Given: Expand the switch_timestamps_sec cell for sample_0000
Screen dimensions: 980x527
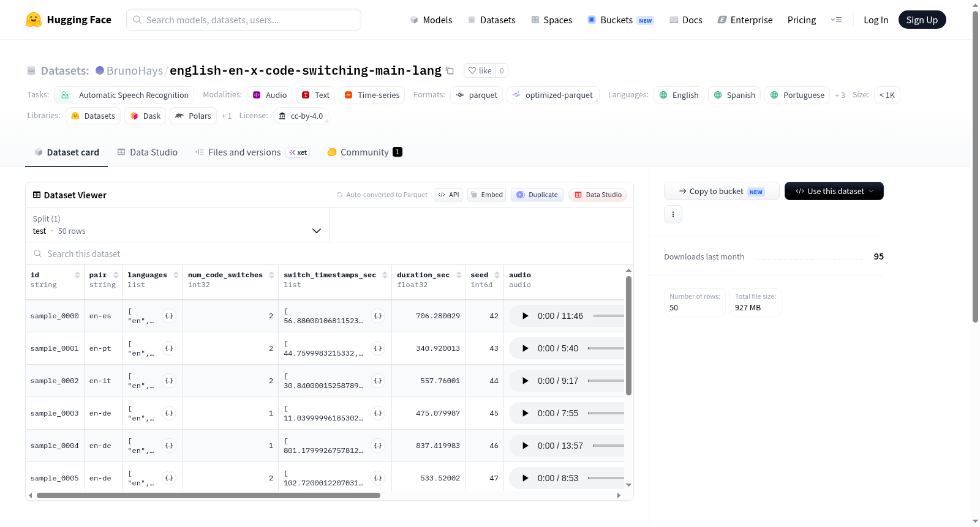Looking at the screenshot, I should (378, 316).
